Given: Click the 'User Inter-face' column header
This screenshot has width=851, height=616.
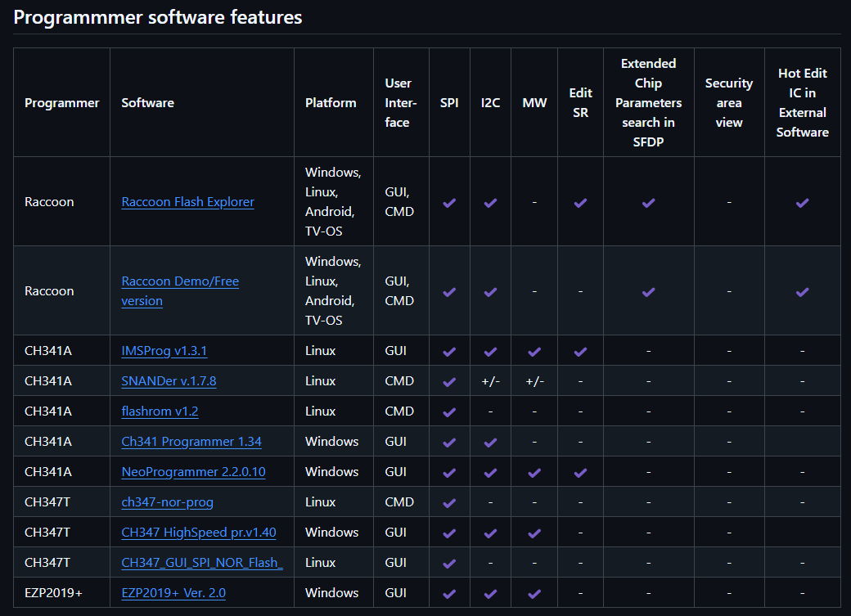Looking at the screenshot, I should pyautogui.click(x=400, y=102).
